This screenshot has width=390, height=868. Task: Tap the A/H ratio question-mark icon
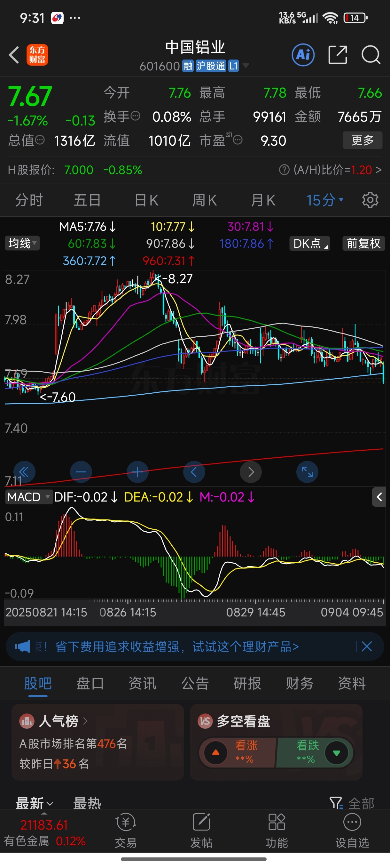284,170
